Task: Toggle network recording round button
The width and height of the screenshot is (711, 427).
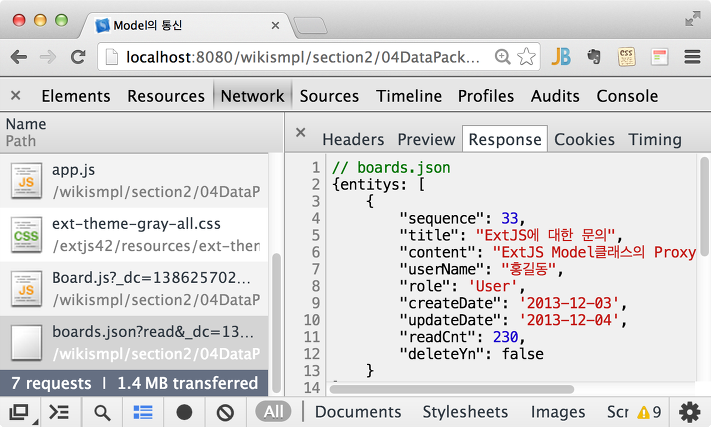Action: [184, 412]
